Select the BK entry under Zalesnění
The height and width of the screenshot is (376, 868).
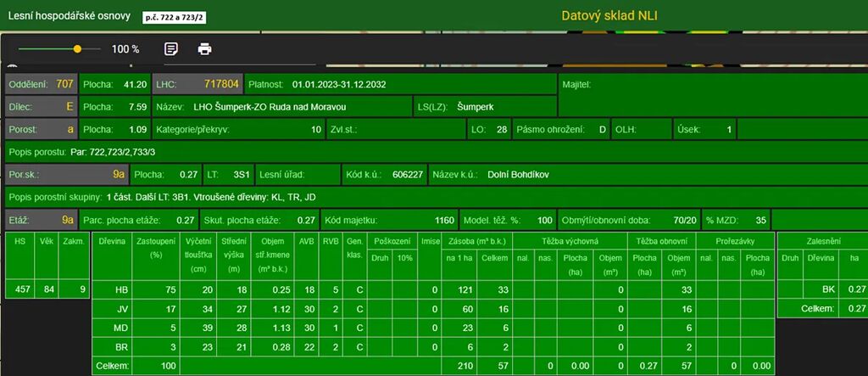click(828, 289)
